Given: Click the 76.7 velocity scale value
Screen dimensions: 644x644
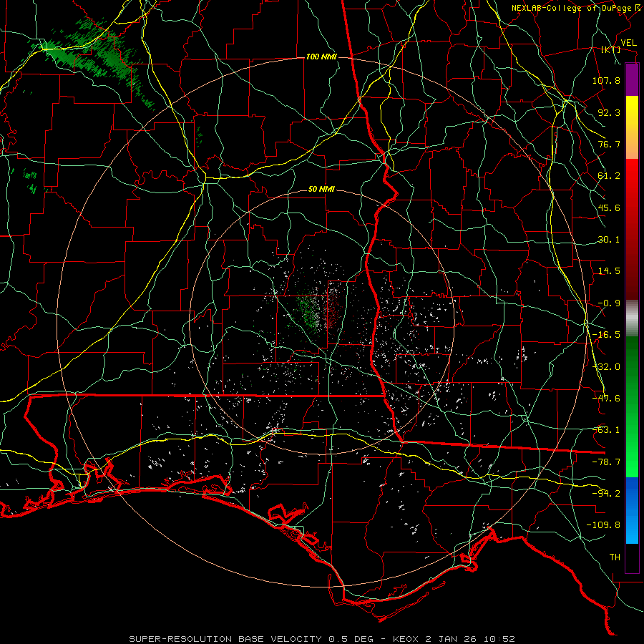Looking at the screenshot, I should pyautogui.click(x=609, y=144).
